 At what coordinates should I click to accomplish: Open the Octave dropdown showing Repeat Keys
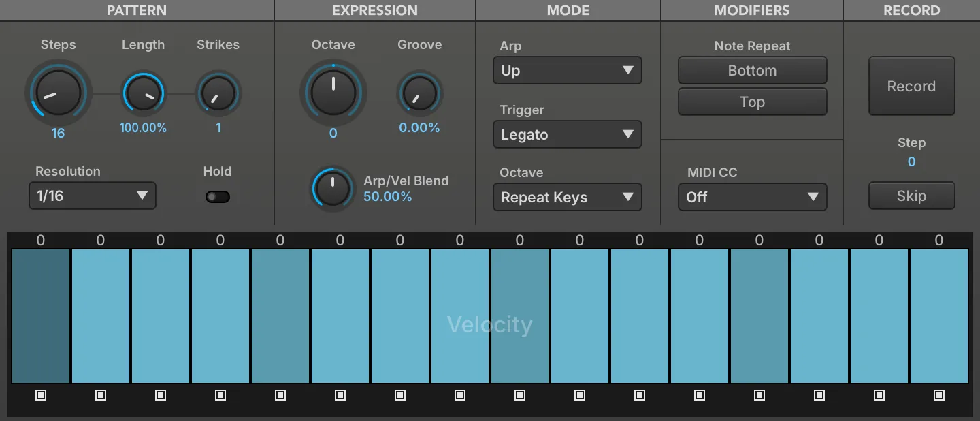[x=568, y=197]
